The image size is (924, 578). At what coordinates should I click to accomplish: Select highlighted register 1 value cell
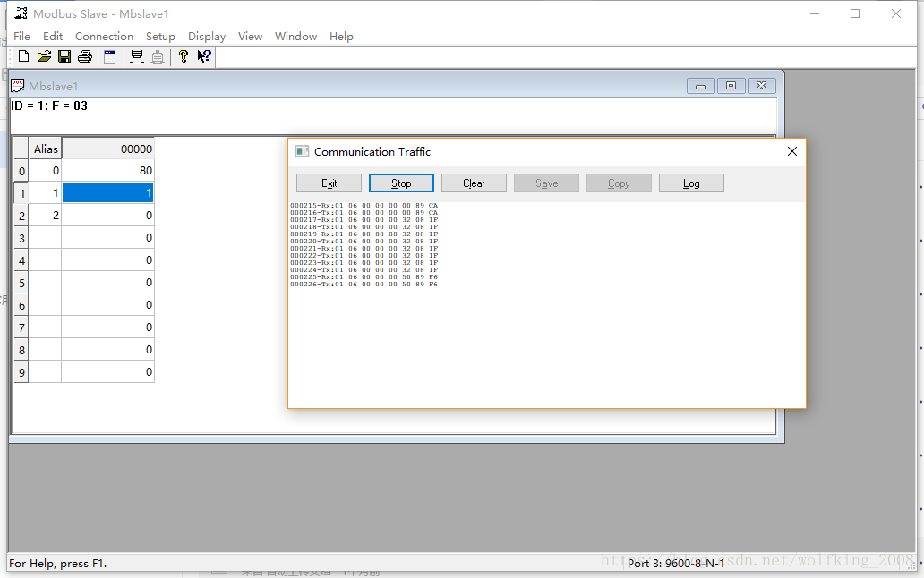pyautogui.click(x=107, y=193)
